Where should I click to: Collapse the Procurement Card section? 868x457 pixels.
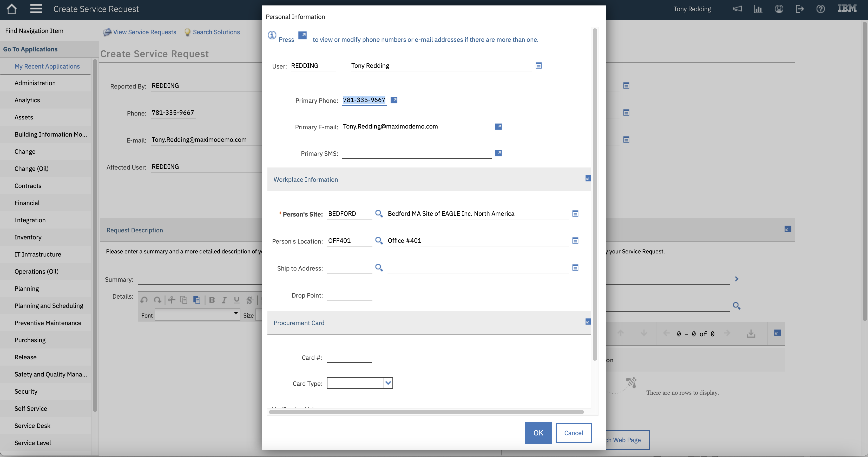click(588, 322)
